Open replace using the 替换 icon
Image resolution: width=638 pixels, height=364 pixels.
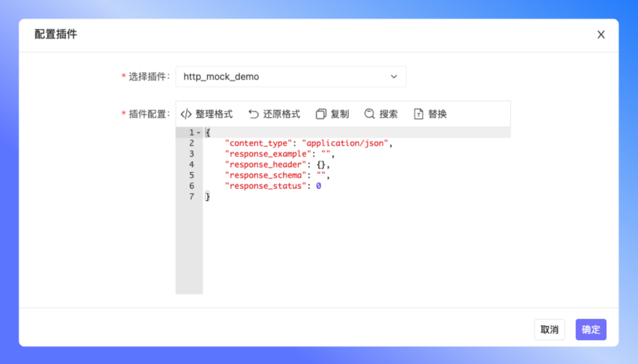418,114
